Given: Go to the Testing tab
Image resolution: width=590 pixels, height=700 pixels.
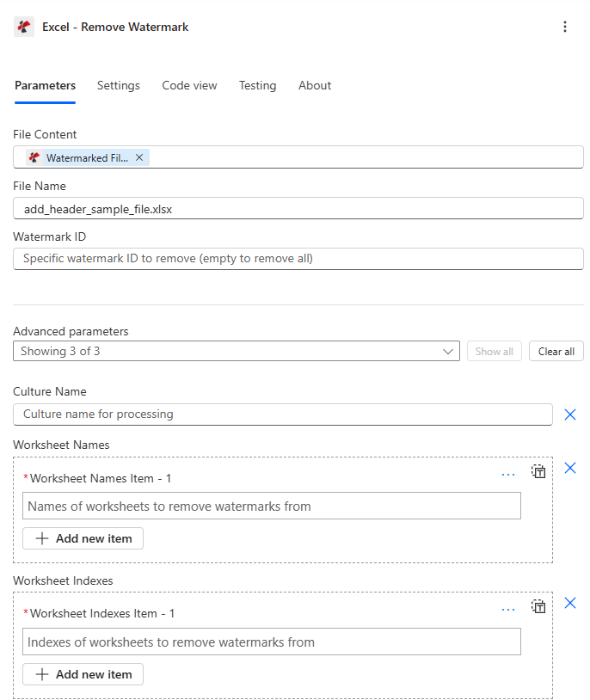Looking at the screenshot, I should coord(258,85).
